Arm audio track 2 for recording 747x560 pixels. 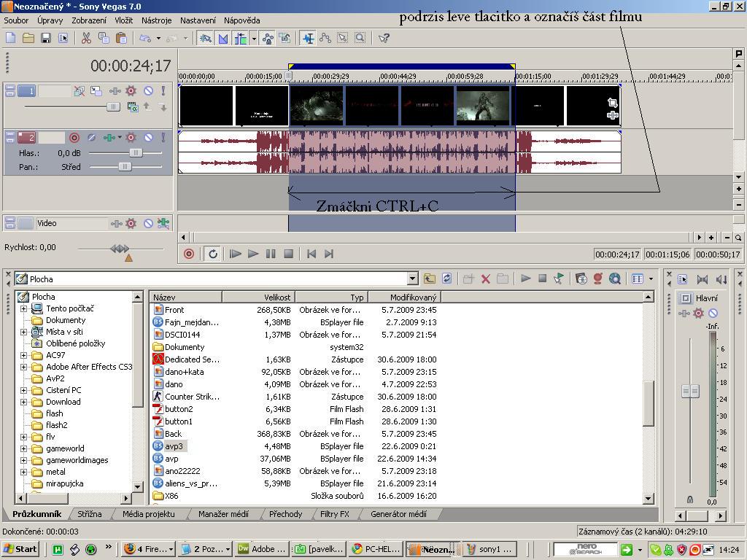pos(74,137)
